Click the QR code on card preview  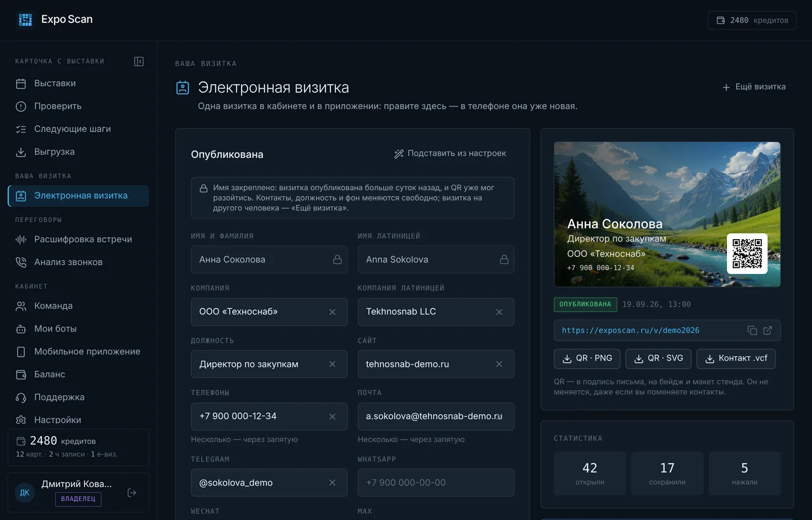tap(747, 254)
